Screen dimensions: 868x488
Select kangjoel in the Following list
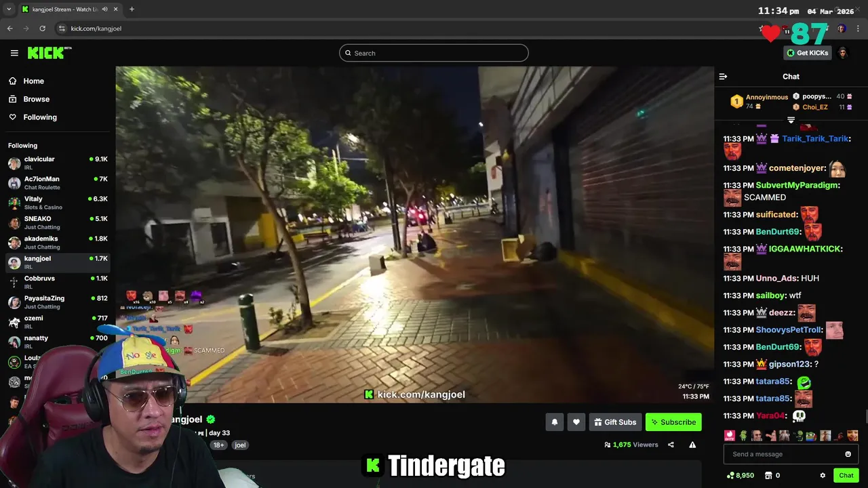pyautogui.click(x=58, y=262)
